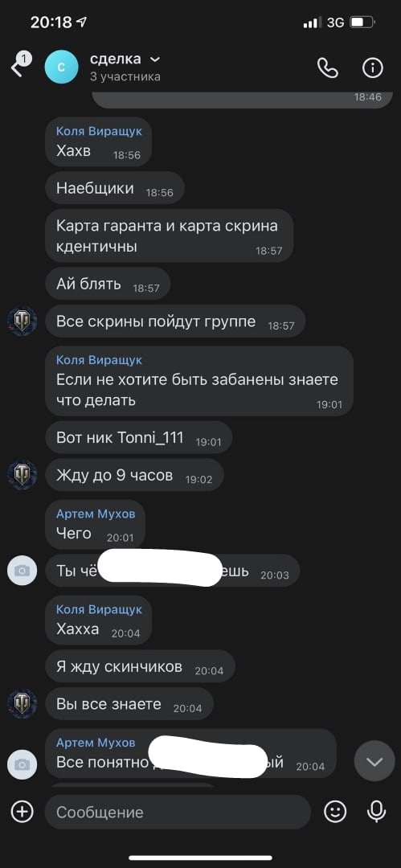This screenshot has height=868, width=401.
Task: Tap the '3 участника' members subtitle
Action: (125, 77)
